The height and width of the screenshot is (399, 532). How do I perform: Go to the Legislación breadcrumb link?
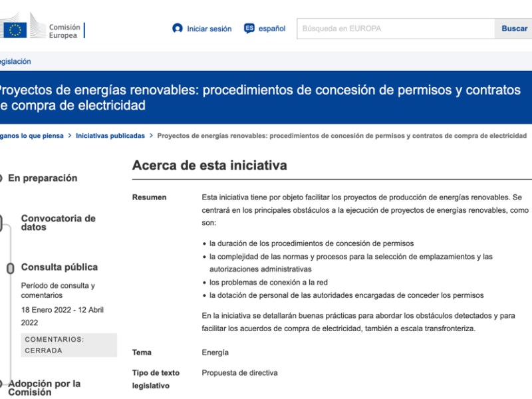15,61
